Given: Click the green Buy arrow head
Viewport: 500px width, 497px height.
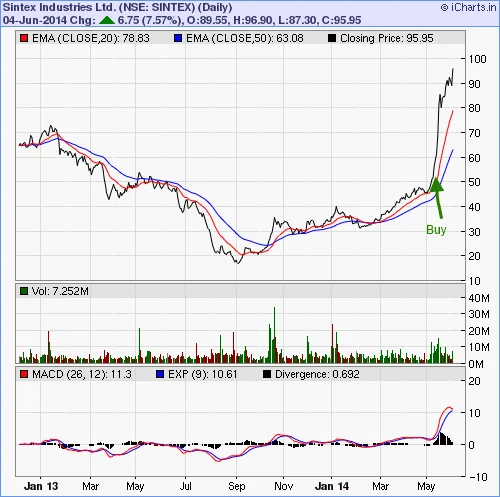Looking at the screenshot, I should [437, 185].
